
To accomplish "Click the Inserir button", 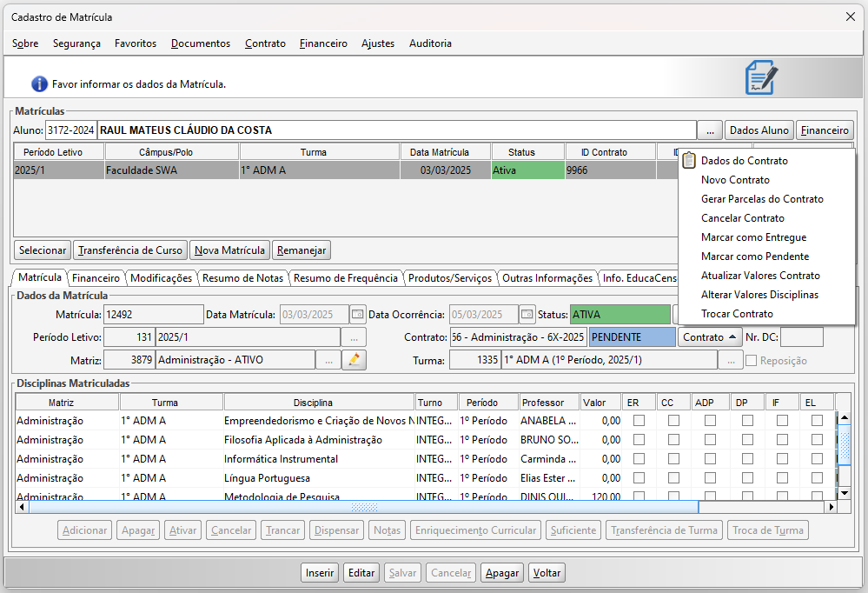I will click(320, 573).
